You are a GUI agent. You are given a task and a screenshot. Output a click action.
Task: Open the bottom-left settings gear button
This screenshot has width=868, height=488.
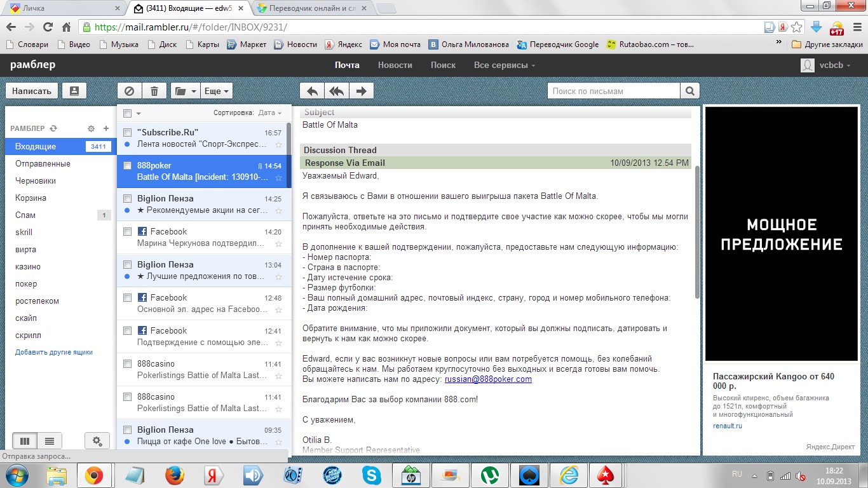pos(97,441)
